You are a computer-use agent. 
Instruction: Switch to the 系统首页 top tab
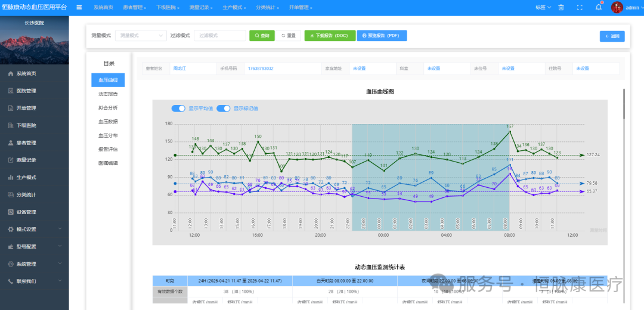click(x=103, y=8)
